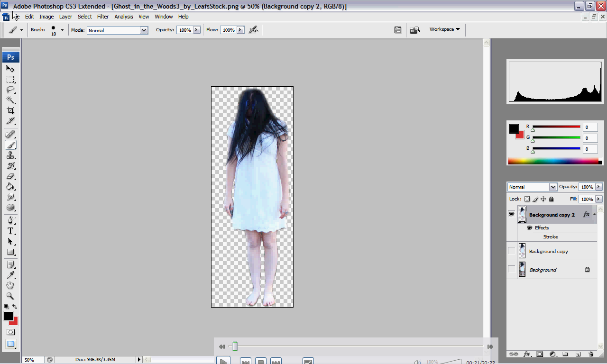
Task: Select the Zoom tool
Action: 10,296
